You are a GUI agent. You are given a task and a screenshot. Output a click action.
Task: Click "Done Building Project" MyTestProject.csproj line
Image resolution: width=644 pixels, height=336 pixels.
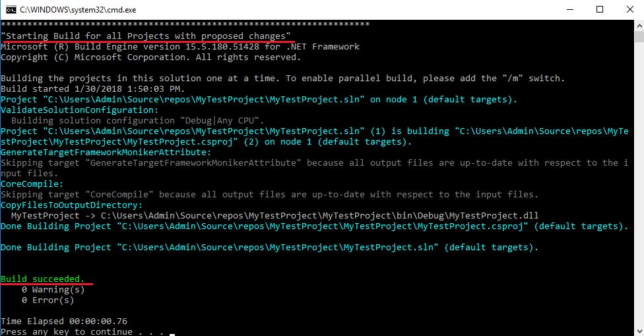(x=315, y=226)
